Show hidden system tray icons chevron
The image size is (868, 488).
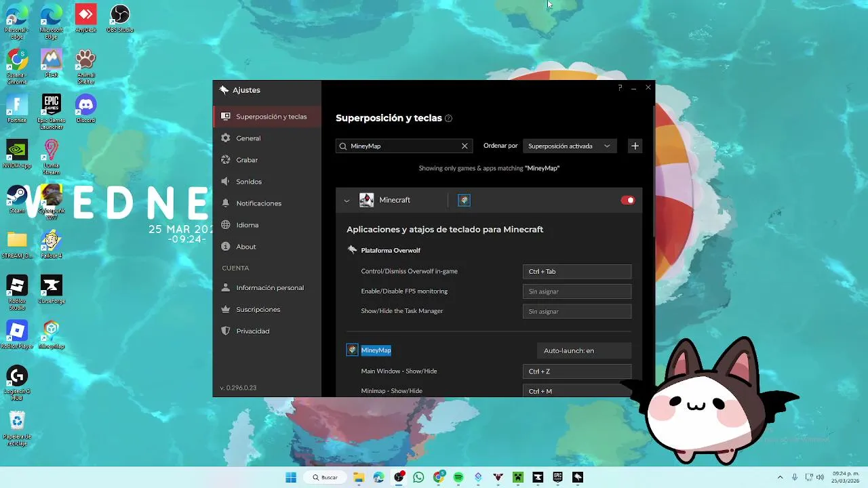click(780, 477)
